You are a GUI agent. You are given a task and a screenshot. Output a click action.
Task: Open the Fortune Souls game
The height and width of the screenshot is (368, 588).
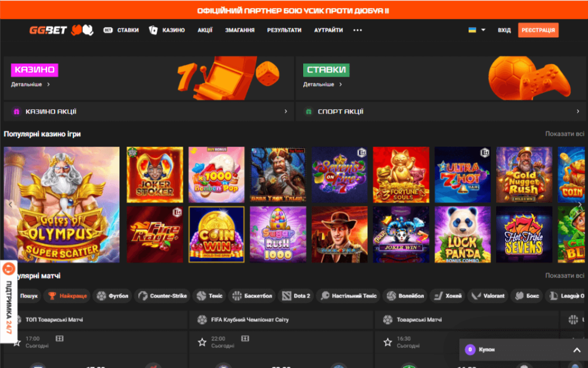click(401, 175)
